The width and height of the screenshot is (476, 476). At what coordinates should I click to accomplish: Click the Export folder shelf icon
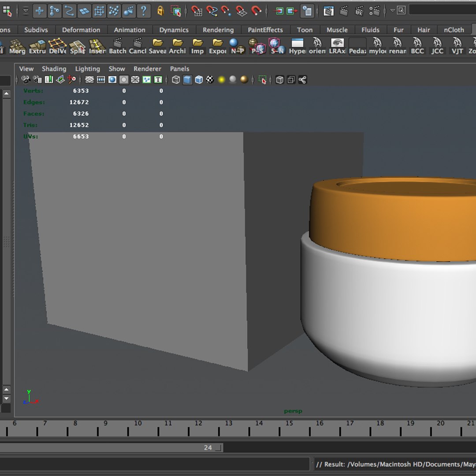217,46
